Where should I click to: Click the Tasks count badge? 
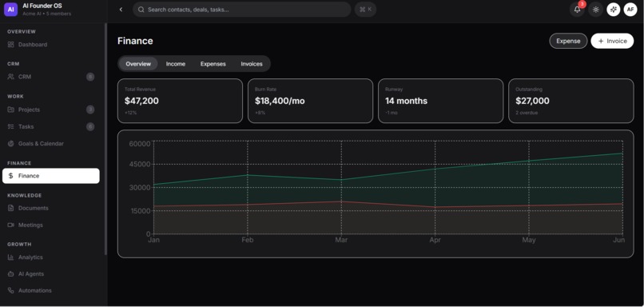90,126
